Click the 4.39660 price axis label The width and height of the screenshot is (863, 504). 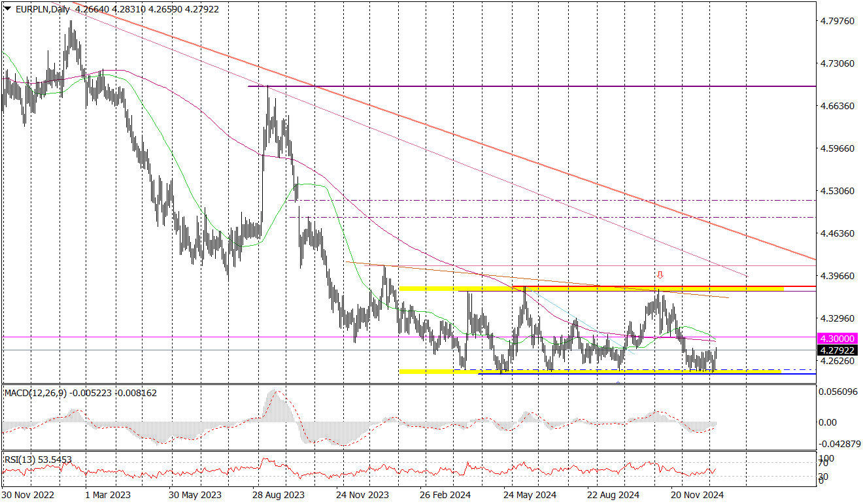point(838,276)
